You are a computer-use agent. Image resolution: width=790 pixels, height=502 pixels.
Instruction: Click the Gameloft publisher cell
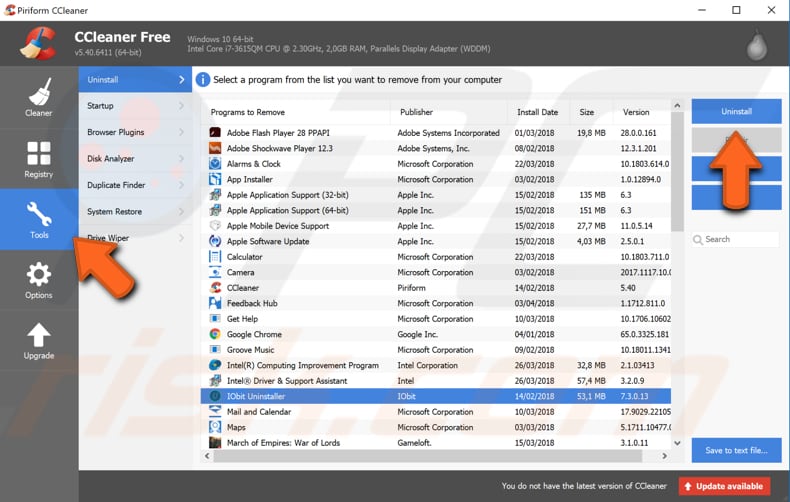(x=414, y=443)
